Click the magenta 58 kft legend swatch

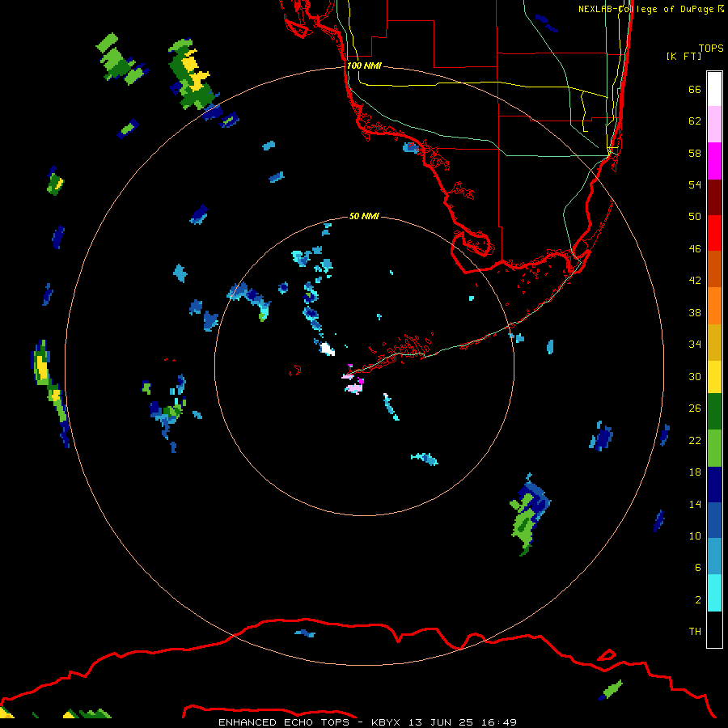pos(714,161)
